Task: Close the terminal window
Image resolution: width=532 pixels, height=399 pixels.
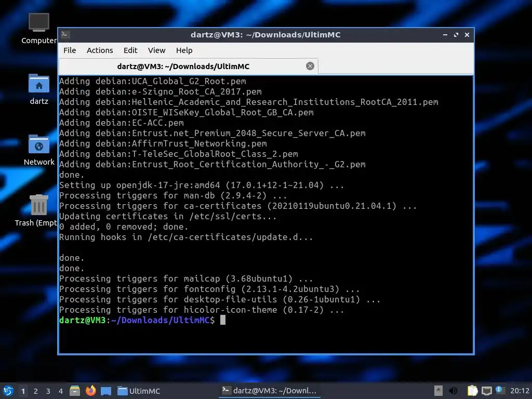Action: pos(467,35)
